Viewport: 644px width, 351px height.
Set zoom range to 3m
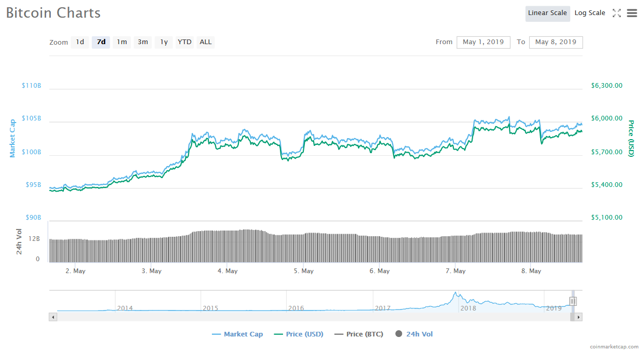pyautogui.click(x=143, y=42)
